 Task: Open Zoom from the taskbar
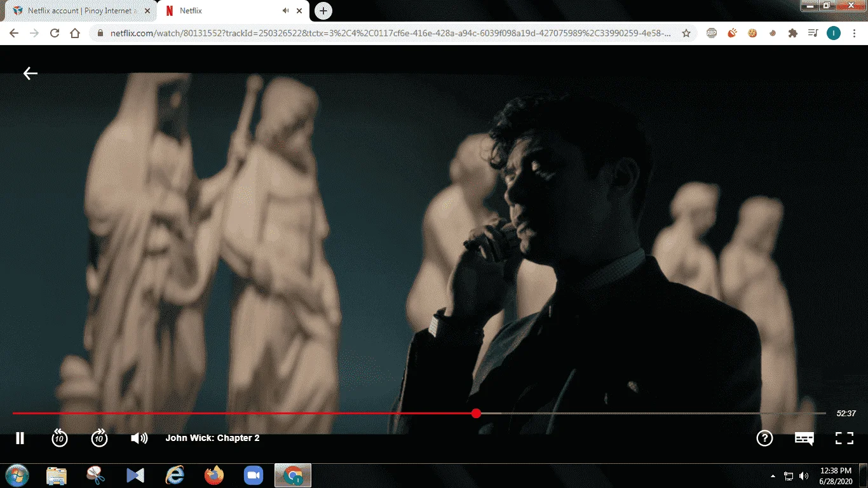254,475
